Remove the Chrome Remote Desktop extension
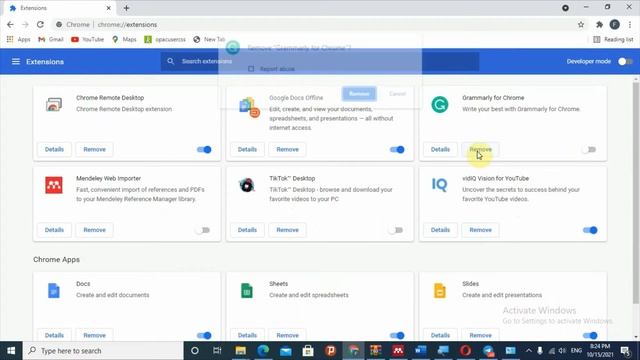 click(x=94, y=149)
